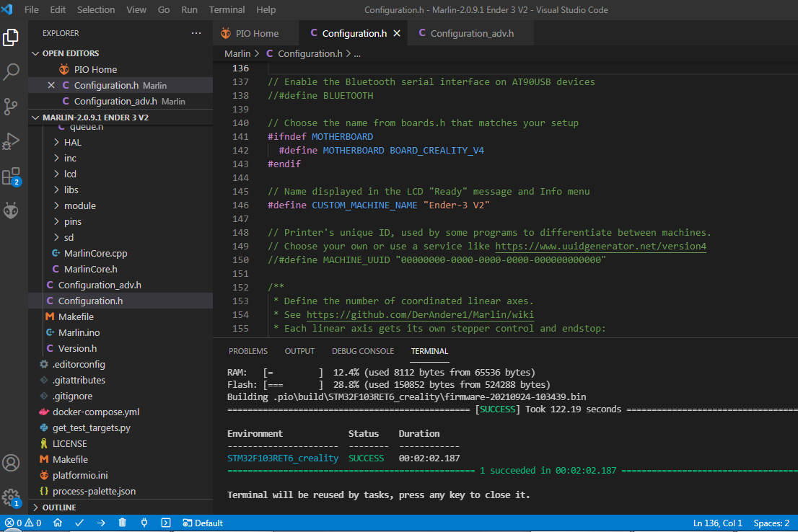Follow the uuidgenerator.net link in code
Image resolution: width=798 pixels, height=532 pixels.
[600, 247]
